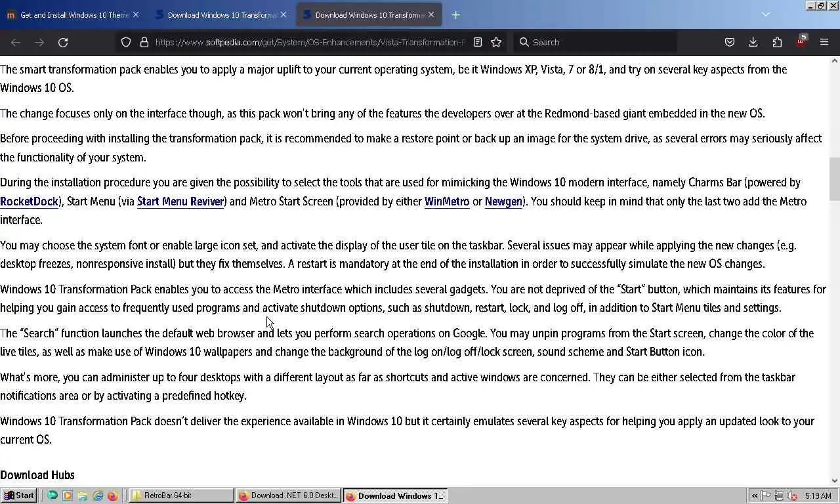Launch Internet Explorer from quick launch
This screenshot has height=504, width=840.
98,495
